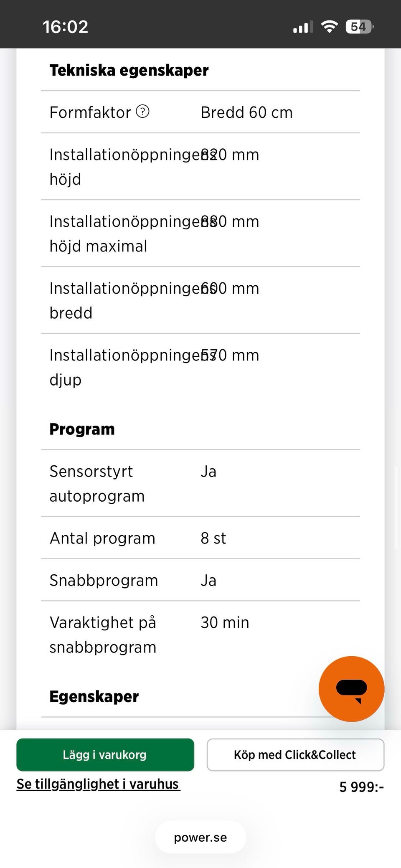Select the Snabbprogram row
Screen dimensions: 401x868
(x=200, y=580)
